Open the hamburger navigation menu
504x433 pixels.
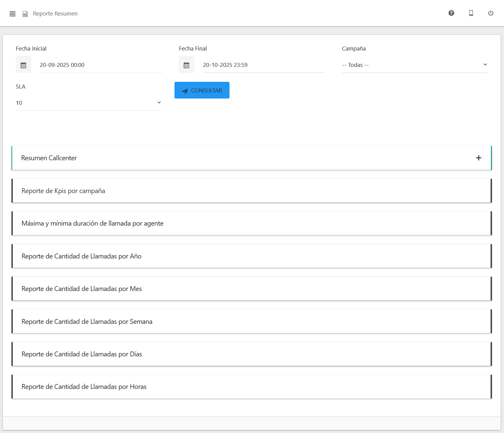click(x=12, y=14)
